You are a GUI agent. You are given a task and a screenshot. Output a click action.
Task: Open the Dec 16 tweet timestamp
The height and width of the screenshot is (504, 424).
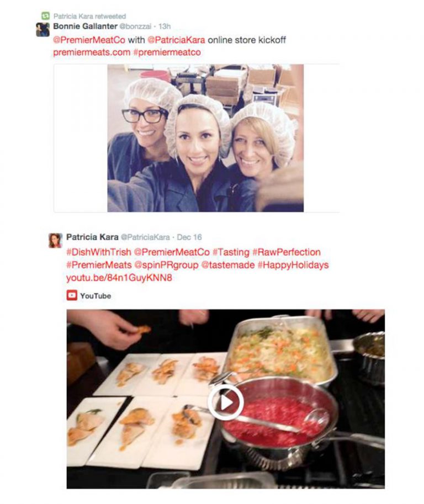coord(189,237)
